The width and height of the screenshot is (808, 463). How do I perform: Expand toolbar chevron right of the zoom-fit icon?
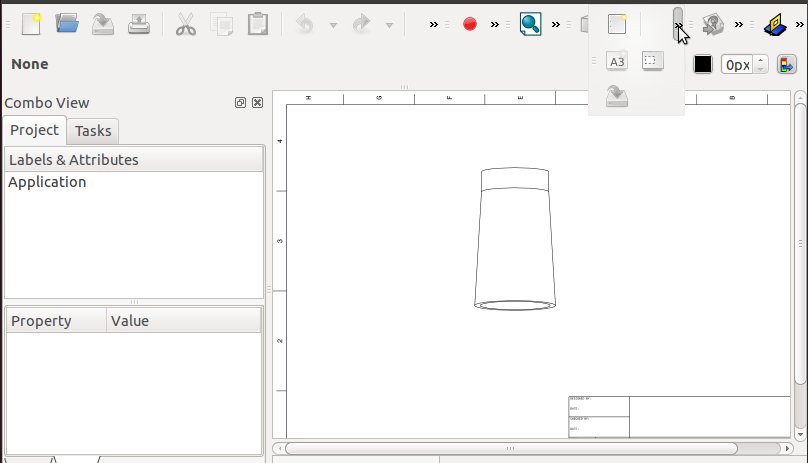click(x=556, y=24)
